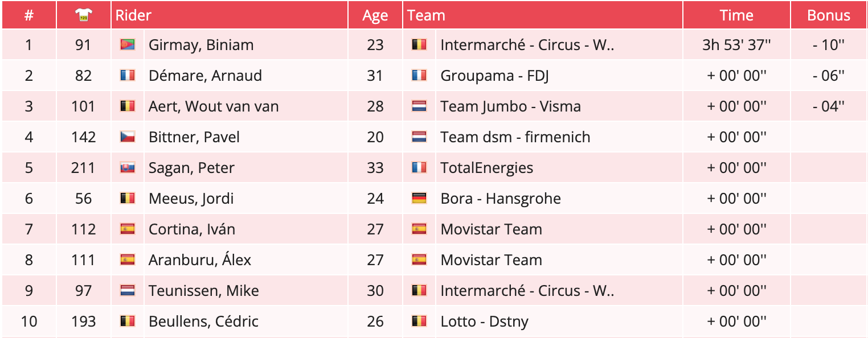Sort table by Age column header
868x338 pixels.
(x=375, y=16)
